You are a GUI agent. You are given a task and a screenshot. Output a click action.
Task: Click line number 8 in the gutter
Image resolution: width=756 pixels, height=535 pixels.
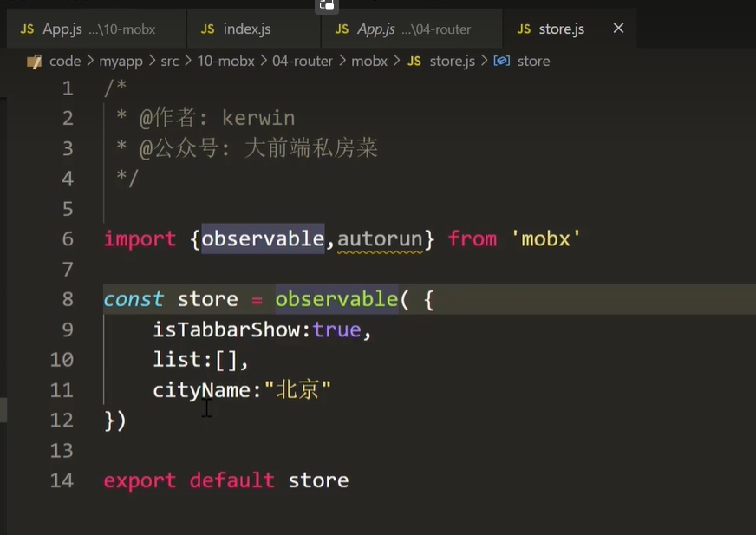tap(68, 299)
